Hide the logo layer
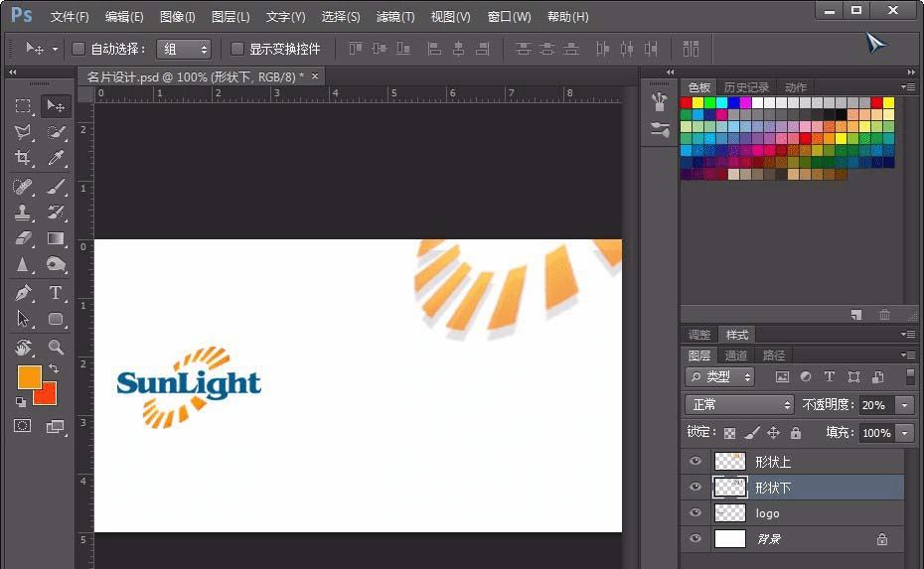Screen dimensions: 924x569 point(695,513)
